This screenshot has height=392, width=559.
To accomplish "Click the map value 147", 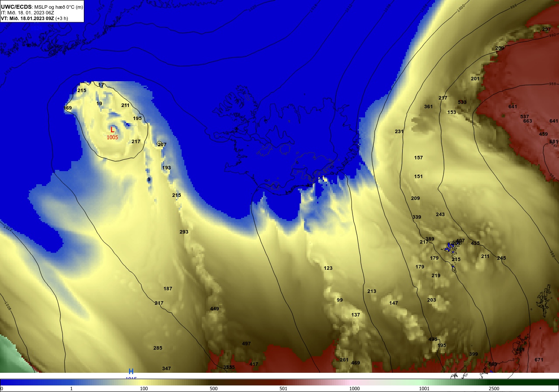I will [393, 303].
